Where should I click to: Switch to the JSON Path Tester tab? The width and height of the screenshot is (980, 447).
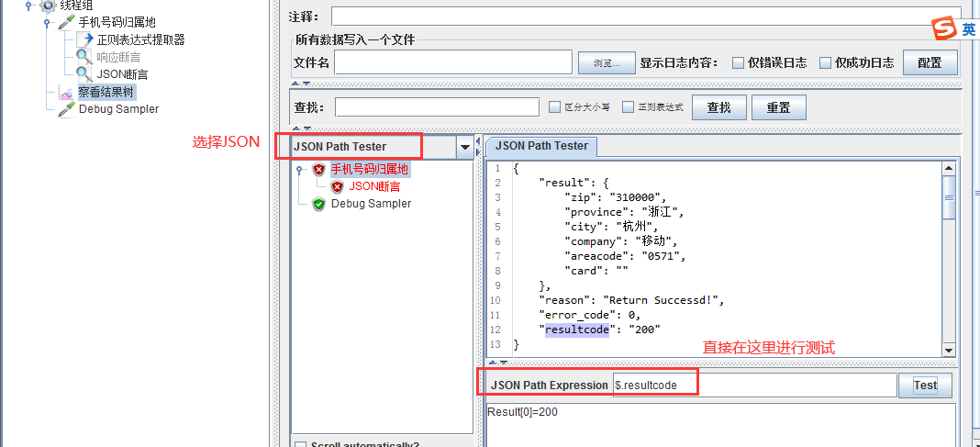point(541,146)
